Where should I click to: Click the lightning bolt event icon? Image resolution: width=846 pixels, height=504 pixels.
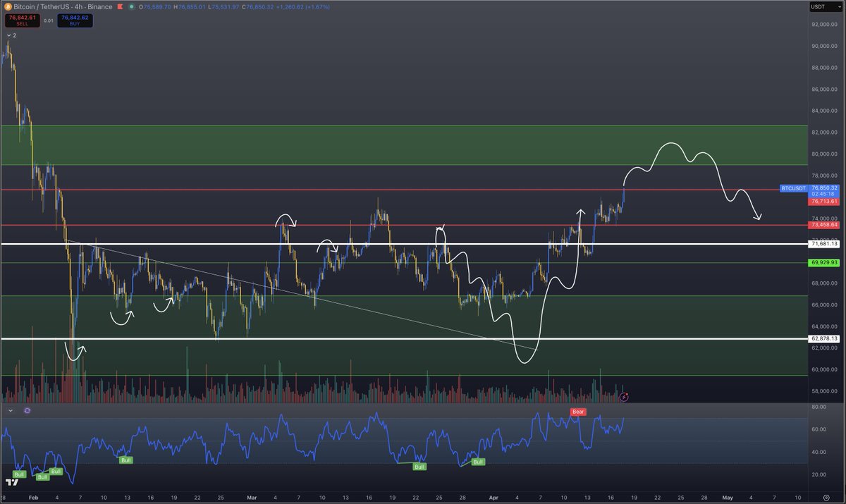tap(624, 398)
